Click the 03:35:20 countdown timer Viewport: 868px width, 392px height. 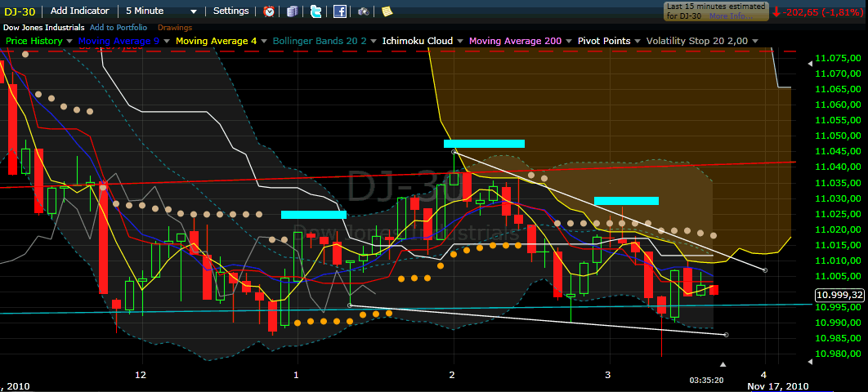pyautogui.click(x=706, y=381)
